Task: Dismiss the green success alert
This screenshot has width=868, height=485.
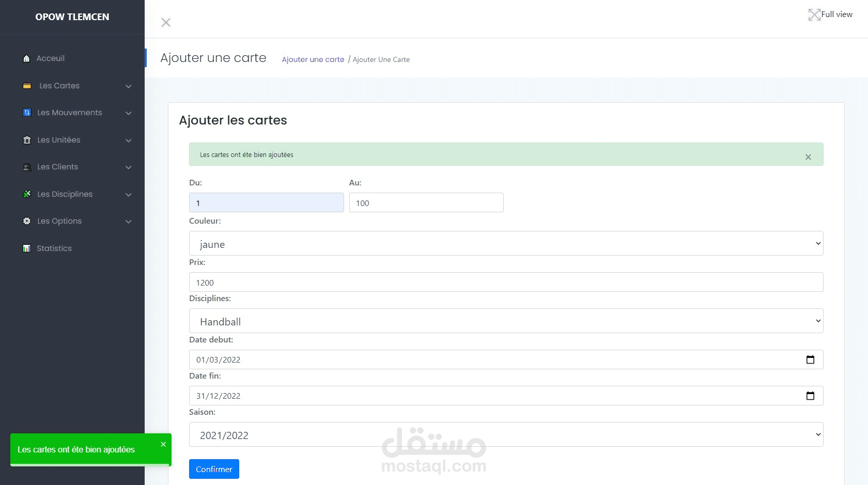Action: click(808, 157)
